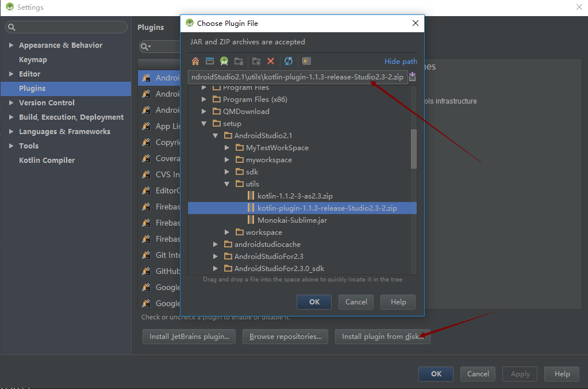Screen dimensions: 588x389
Task: Delete selected file with red X icon
Action: pos(271,61)
